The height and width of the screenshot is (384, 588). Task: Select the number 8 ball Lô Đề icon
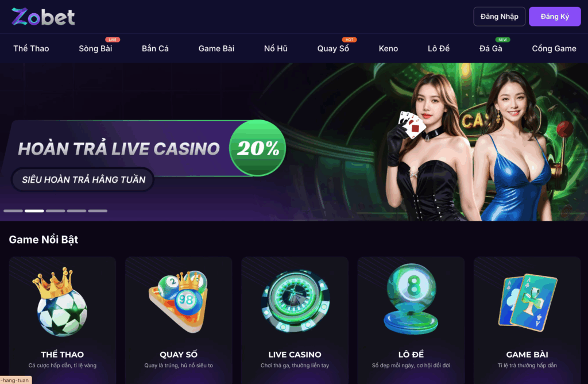tap(411, 299)
